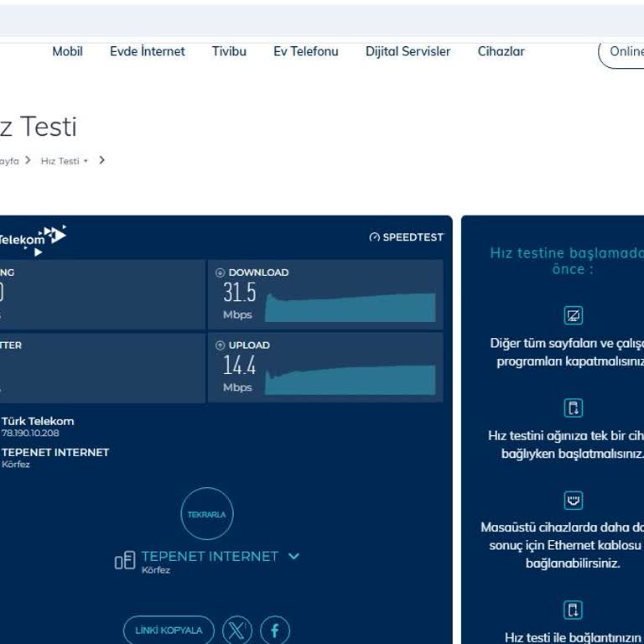Open the small Hız Testi breadcrumb dropdown arrow
This screenshot has height=644, width=644.
pyautogui.click(x=86, y=161)
